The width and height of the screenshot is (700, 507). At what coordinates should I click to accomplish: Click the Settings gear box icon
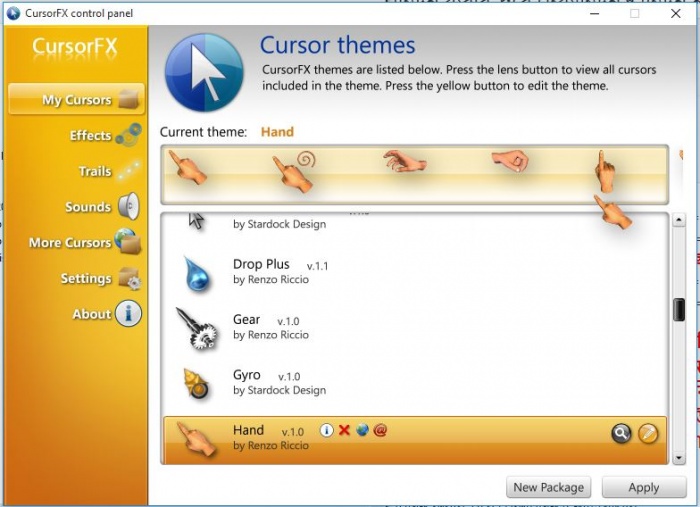[129, 278]
